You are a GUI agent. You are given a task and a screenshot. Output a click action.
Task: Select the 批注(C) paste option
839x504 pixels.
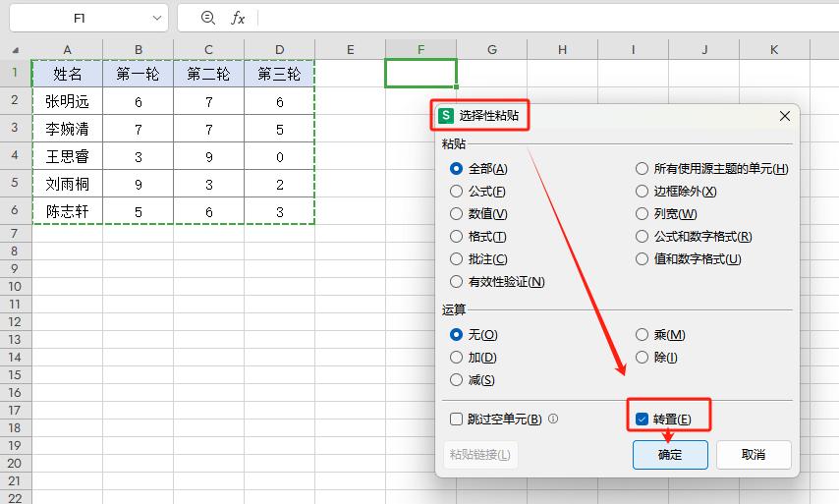coord(478,259)
